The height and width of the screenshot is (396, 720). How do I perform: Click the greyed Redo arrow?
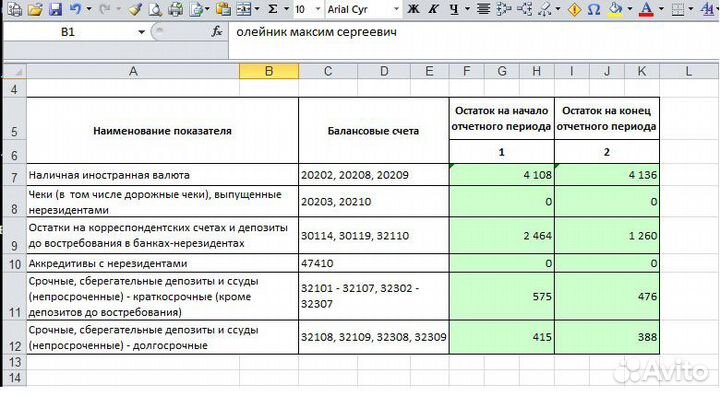105,9
